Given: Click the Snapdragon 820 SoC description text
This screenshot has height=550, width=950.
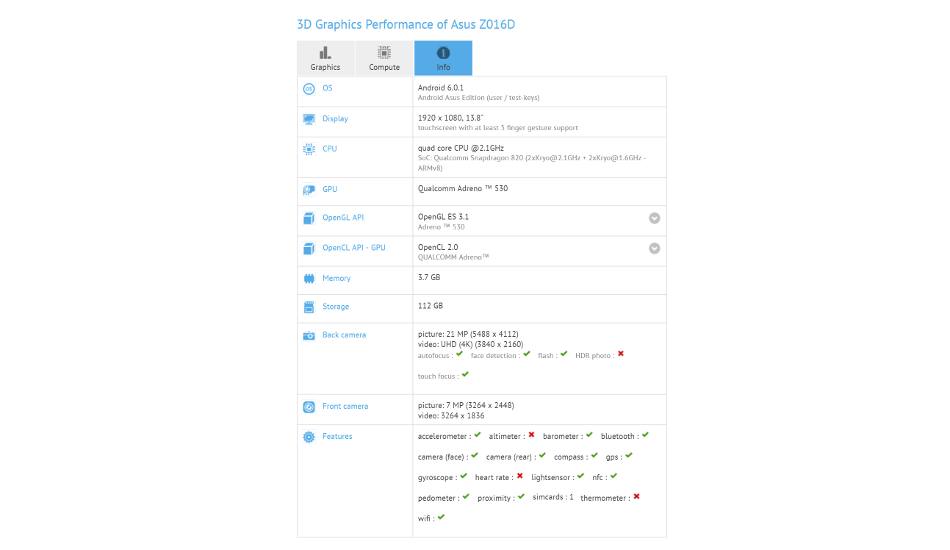Looking at the screenshot, I should point(532,163).
